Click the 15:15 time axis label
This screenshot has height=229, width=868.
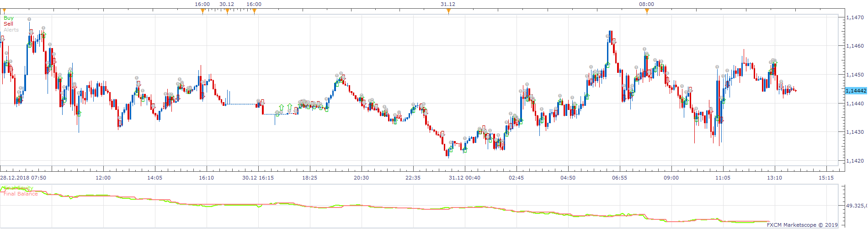(826, 178)
